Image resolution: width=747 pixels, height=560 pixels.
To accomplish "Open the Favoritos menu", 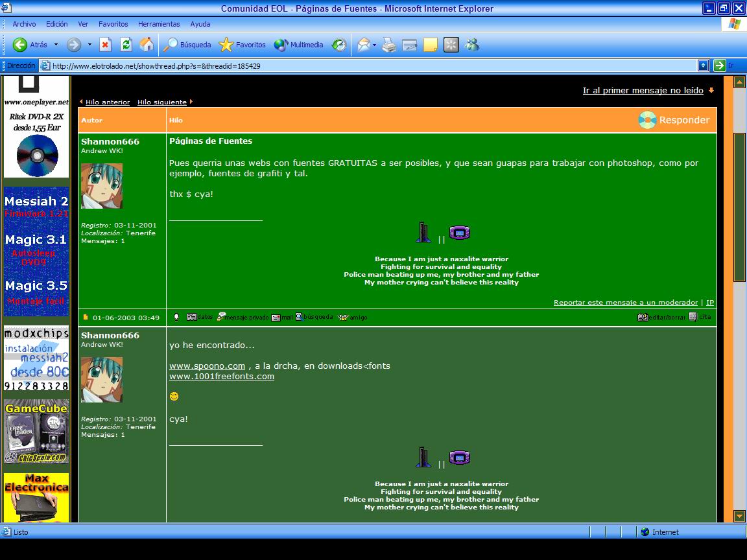I will point(113,24).
